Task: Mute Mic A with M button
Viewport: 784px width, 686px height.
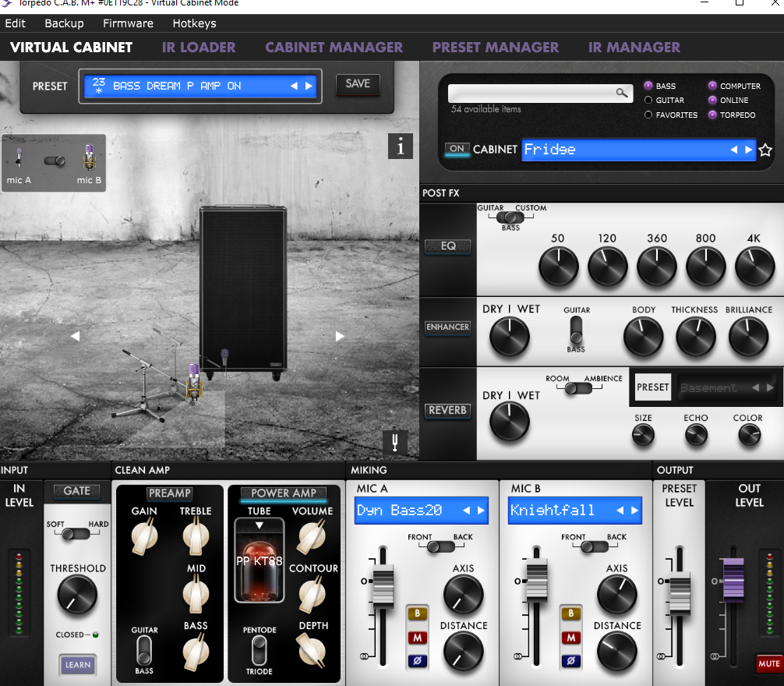Action: pos(417,638)
